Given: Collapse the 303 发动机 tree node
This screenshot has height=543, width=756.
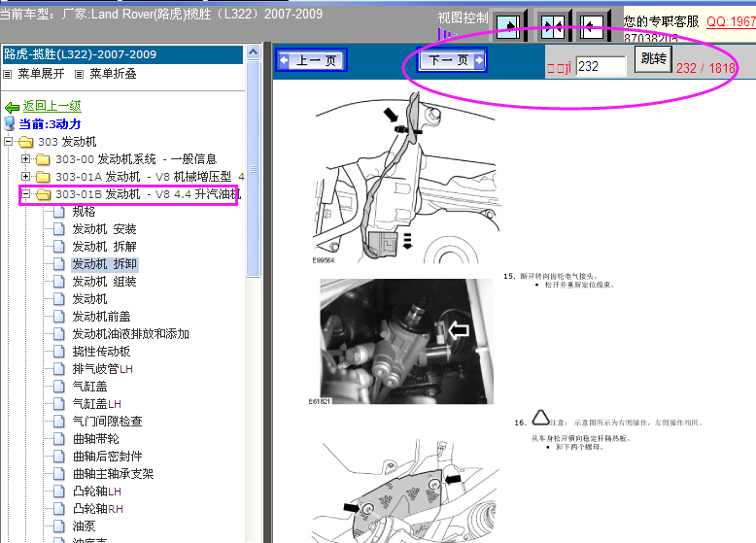Looking at the screenshot, I should tap(8, 142).
